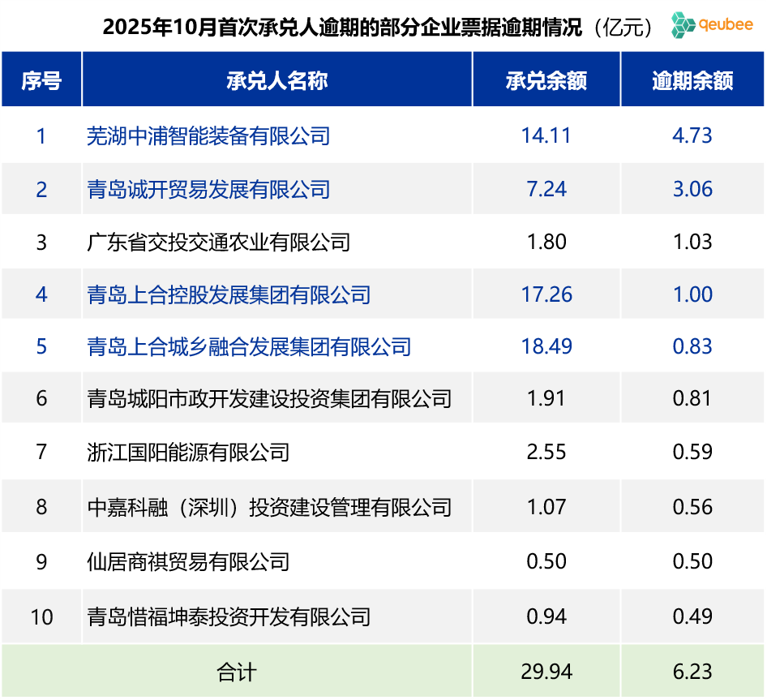Click the 序号 column header
Image resolution: width=767 pixels, height=700 pixels.
[x=41, y=79]
